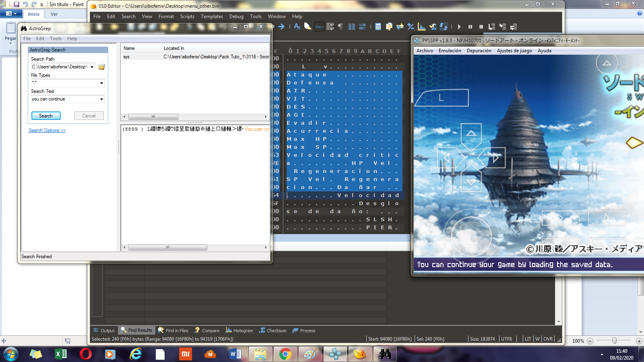Toggle Hex edit mode in 010 Editor toolbar

click(x=320, y=27)
